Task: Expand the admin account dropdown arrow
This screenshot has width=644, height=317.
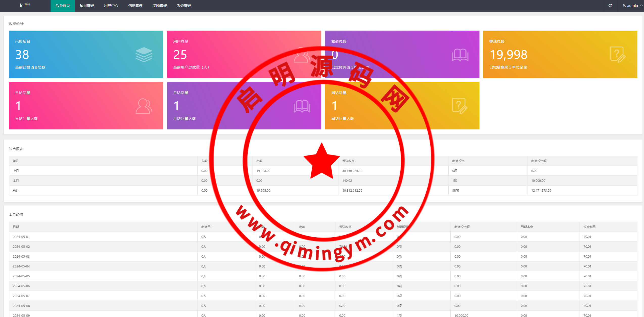Action: click(641, 6)
